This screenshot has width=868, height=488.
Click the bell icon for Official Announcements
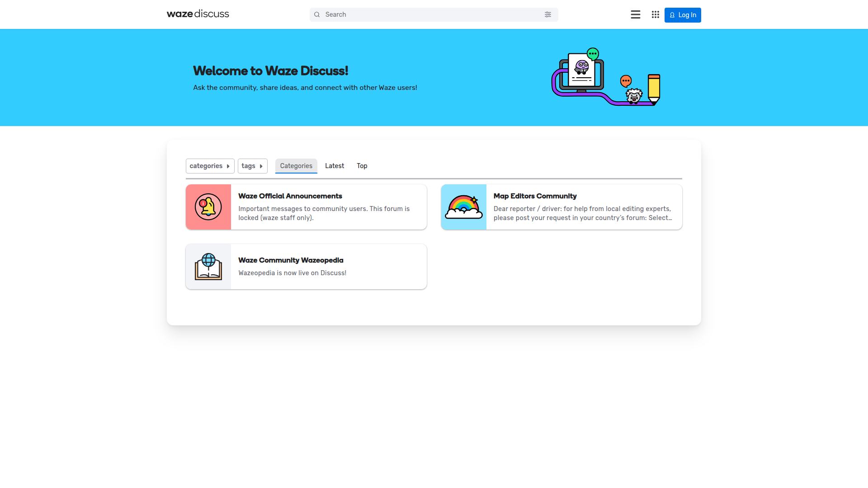click(208, 207)
